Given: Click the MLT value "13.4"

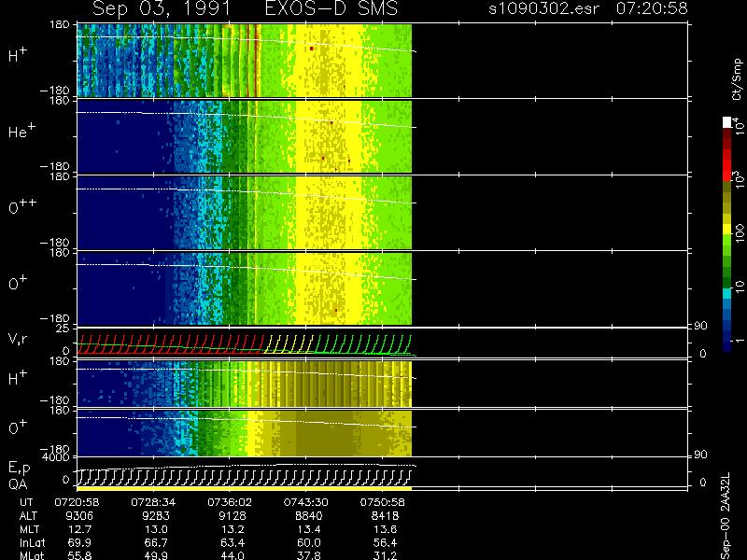Looking at the screenshot, I should point(309,529).
